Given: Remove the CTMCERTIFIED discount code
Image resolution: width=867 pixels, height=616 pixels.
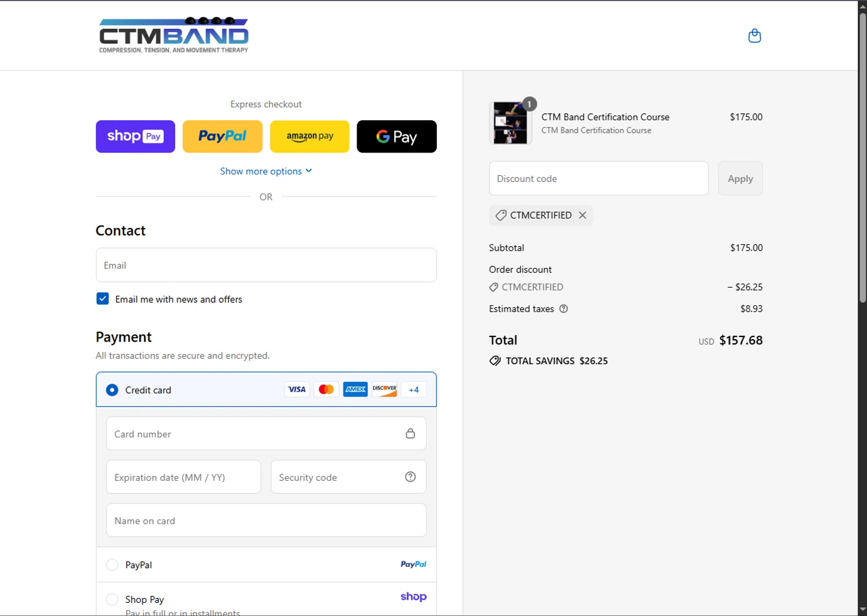Looking at the screenshot, I should click(583, 215).
